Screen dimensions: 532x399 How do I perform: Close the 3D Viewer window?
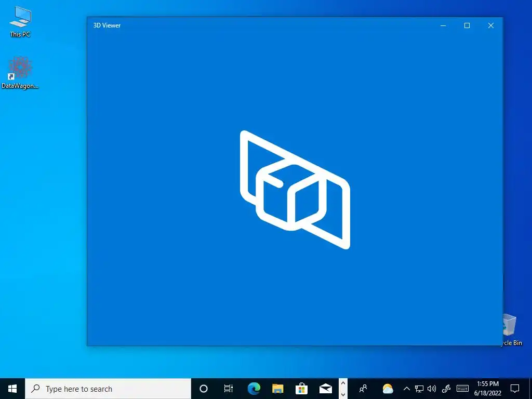pyautogui.click(x=490, y=25)
